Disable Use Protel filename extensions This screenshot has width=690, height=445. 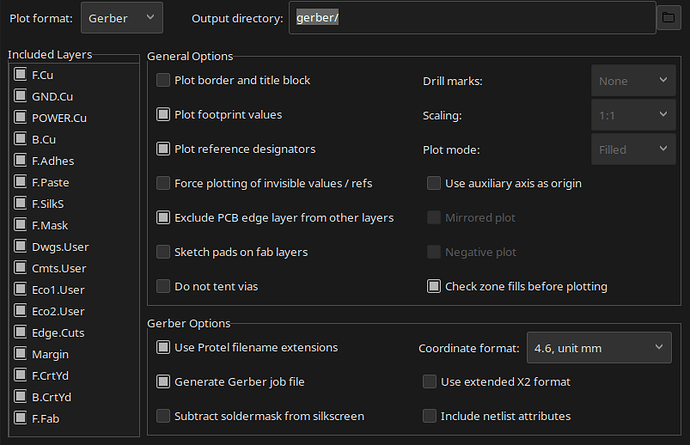click(x=163, y=347)
